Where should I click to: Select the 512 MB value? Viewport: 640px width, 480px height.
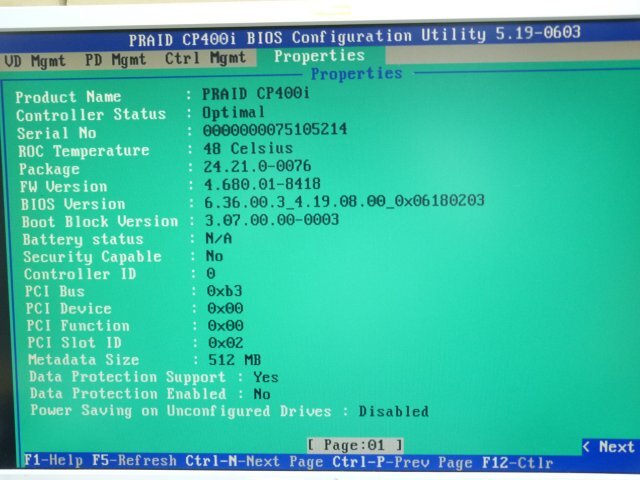(234, 360)
